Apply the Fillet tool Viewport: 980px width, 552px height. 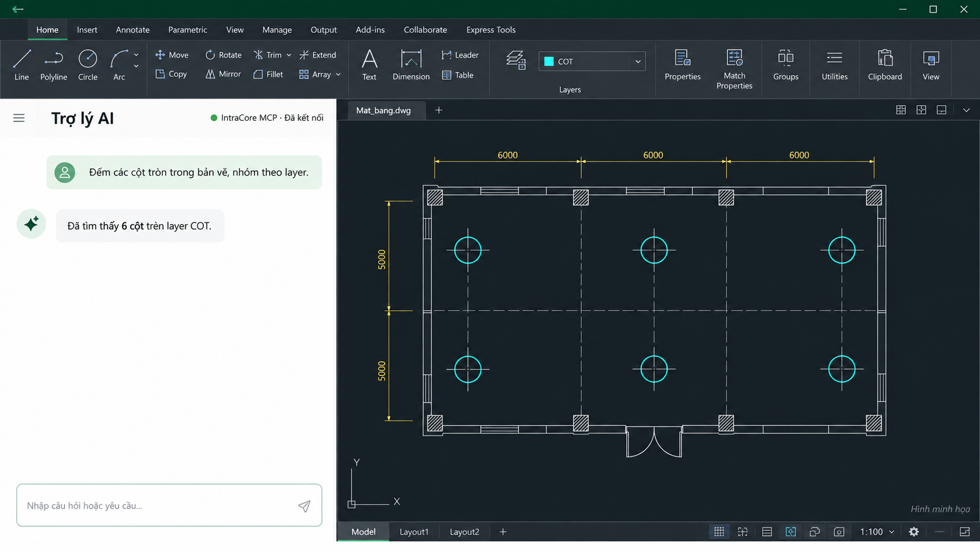coord(268,74)
